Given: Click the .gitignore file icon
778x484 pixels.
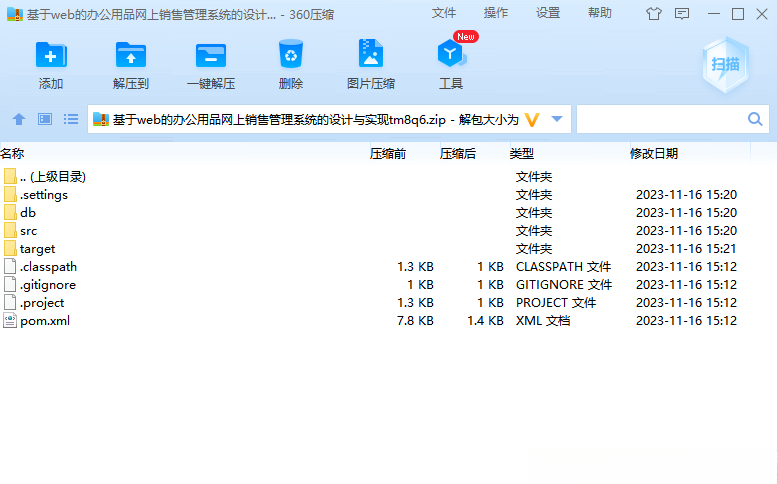Looking at the screenshot, I should tap(10, 284).
